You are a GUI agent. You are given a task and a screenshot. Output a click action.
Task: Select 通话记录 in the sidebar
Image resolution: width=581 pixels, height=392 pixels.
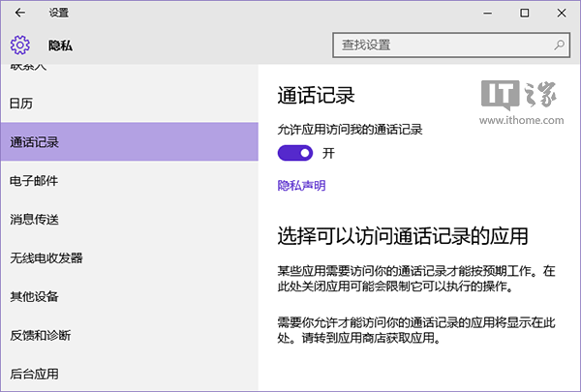pos(35,142)
